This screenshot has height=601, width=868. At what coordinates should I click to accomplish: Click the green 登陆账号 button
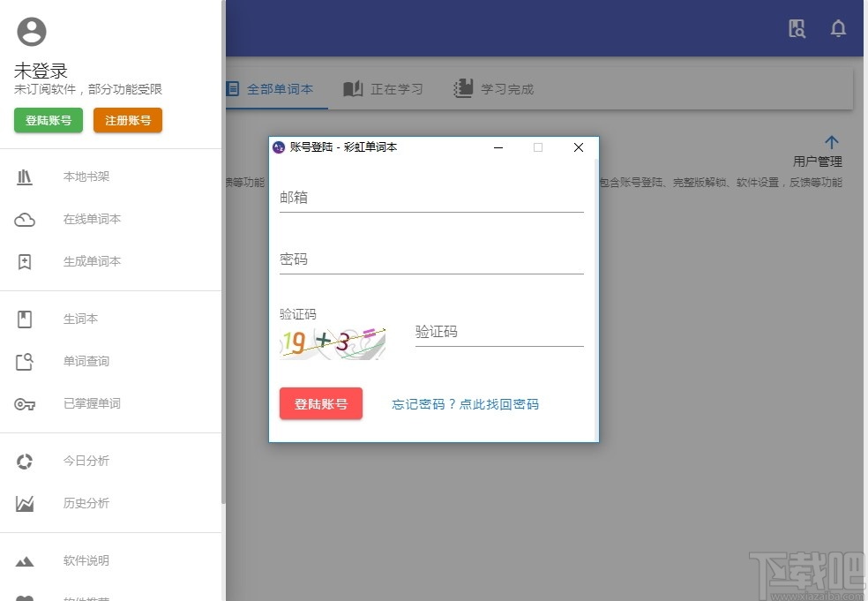[x=48, y=121]
